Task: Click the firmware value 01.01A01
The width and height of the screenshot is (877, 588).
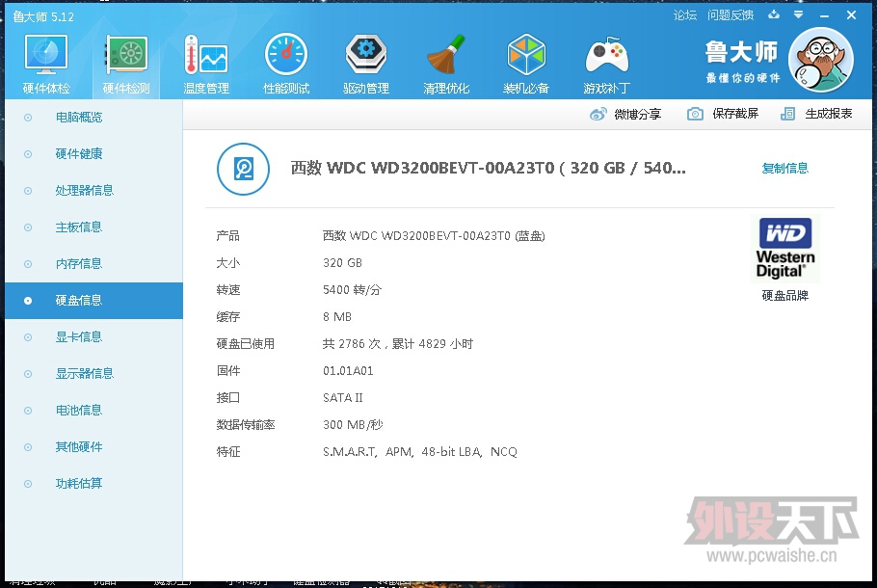Action: point(348,371)
